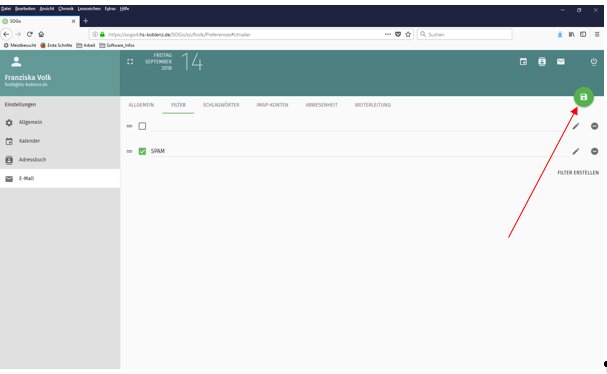This screenshot has width=607, height=374.
Task: Click the logout power icon
Action: 594,62
